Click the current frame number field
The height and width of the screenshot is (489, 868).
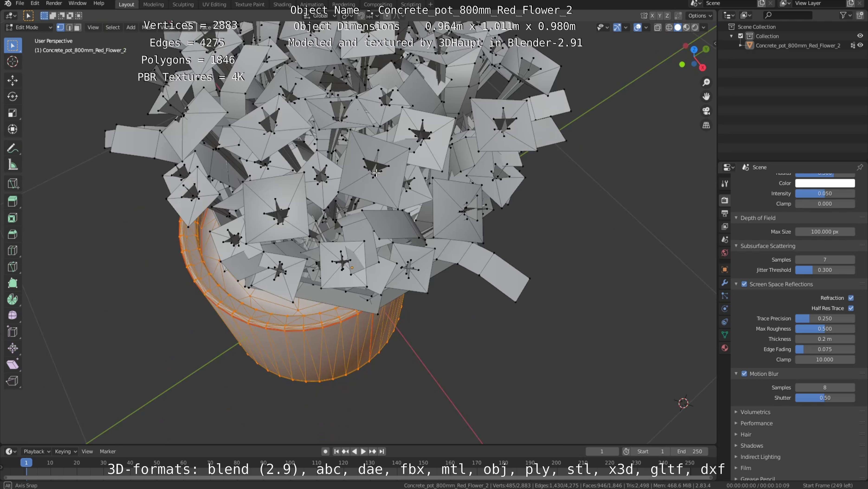(602, 452)
